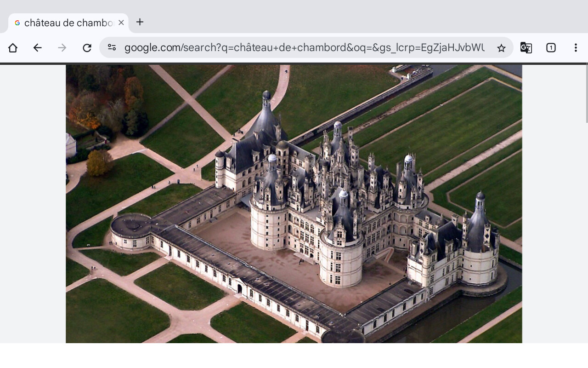The width and height of the screenshot is (588, 368).
Task: Click the empty tab strip area
Action: tap(367, 18)
